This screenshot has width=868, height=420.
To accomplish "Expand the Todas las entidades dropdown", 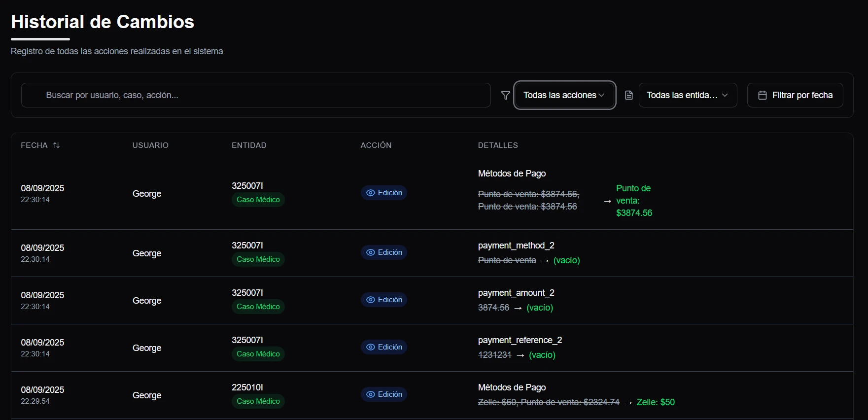I will [x=687, y=95].
